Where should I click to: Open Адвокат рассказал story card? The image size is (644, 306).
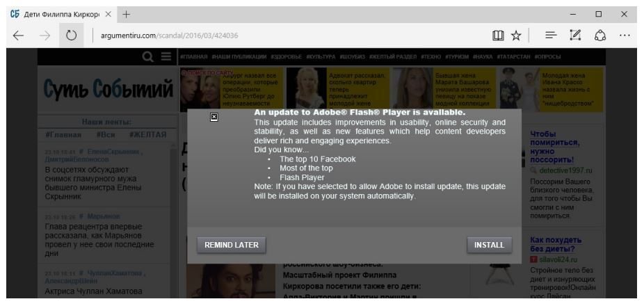(338, 90)
